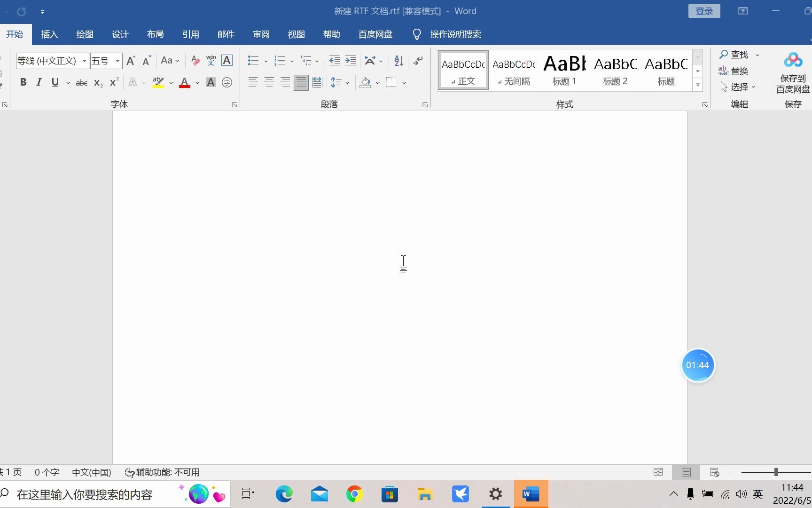Open the Select (选择) dropdown

[x=737, y=87]
